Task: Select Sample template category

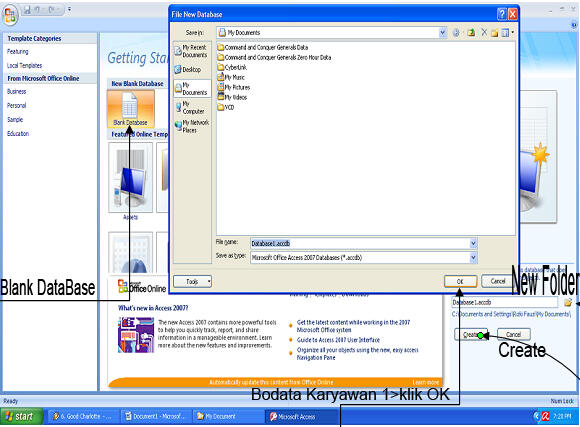Action: coord(15,120)
